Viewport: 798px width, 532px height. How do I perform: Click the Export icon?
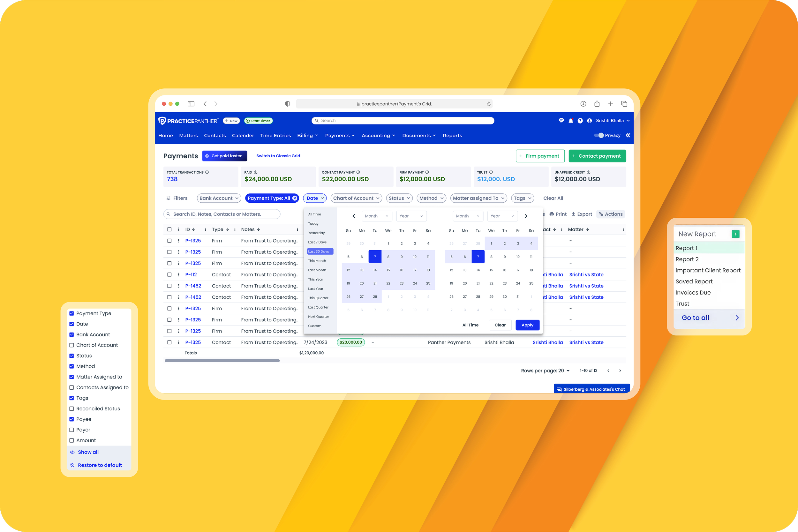click(573, 214)
